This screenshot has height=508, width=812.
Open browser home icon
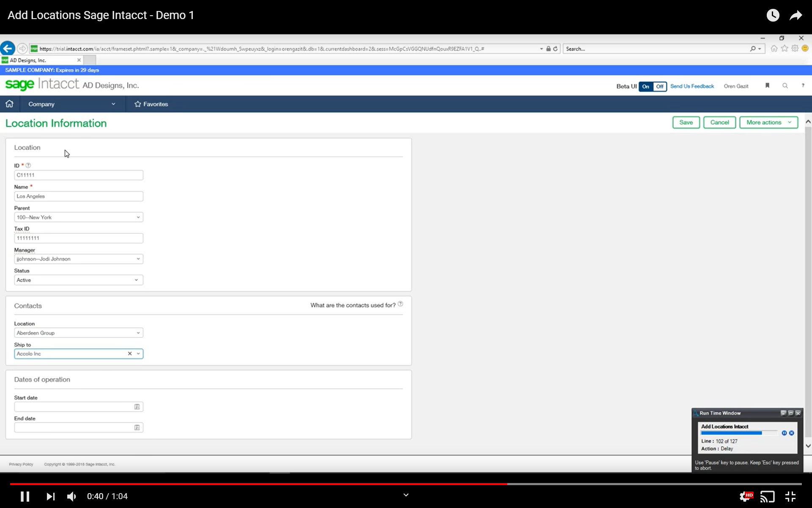coord(774,49)
